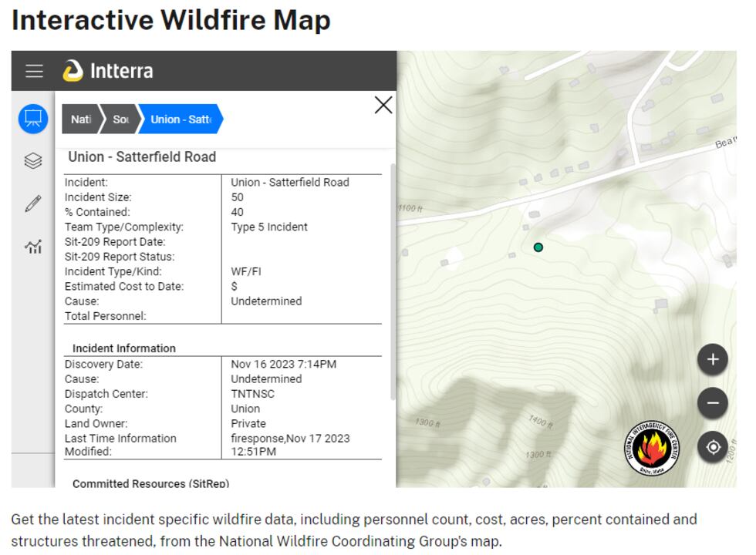
Task: Open the map layers sidebar icon
Action: [33, 160]
